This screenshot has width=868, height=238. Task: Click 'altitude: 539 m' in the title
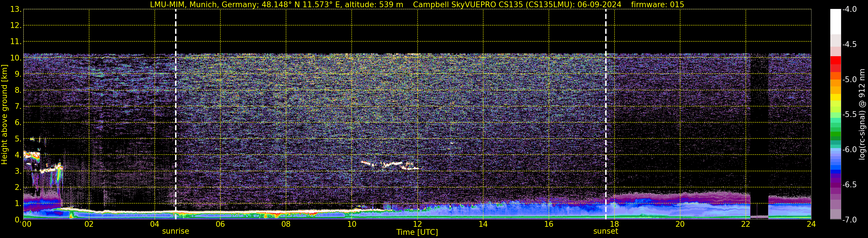pos(374,4)
